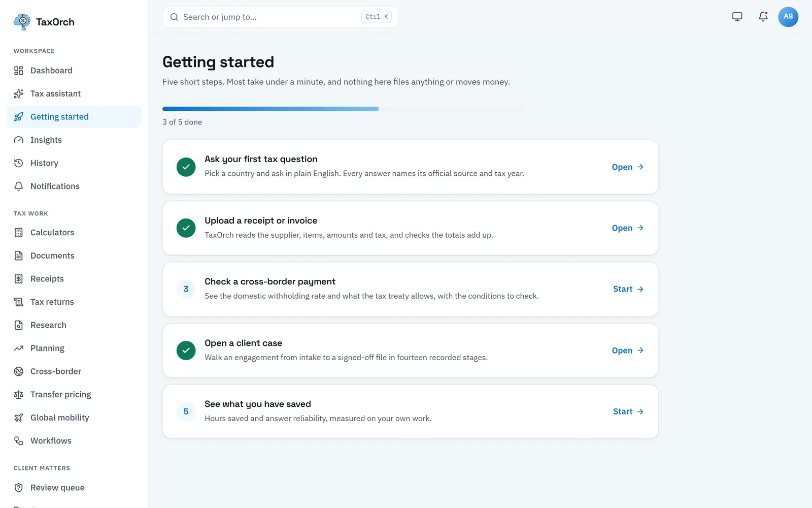Image resolution: width=812 pixels, height=508 pixels.
Task: Click the Planning trend icon
Action: point(19,348)
